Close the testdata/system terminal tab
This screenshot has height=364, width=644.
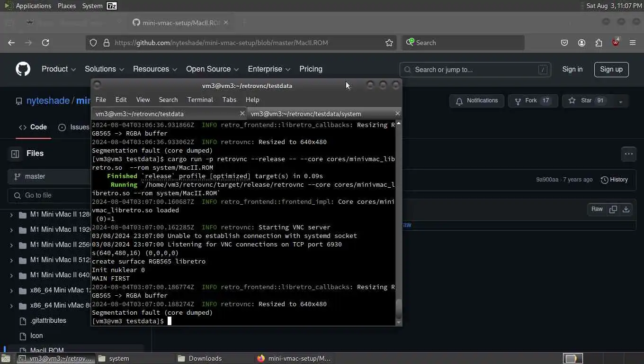pyautogui.click(x=397, y=113)
